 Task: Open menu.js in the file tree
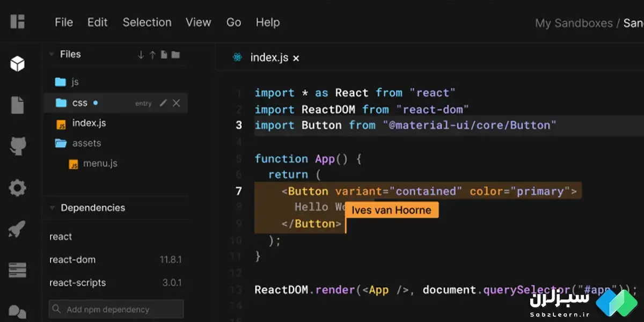(100, 164)
